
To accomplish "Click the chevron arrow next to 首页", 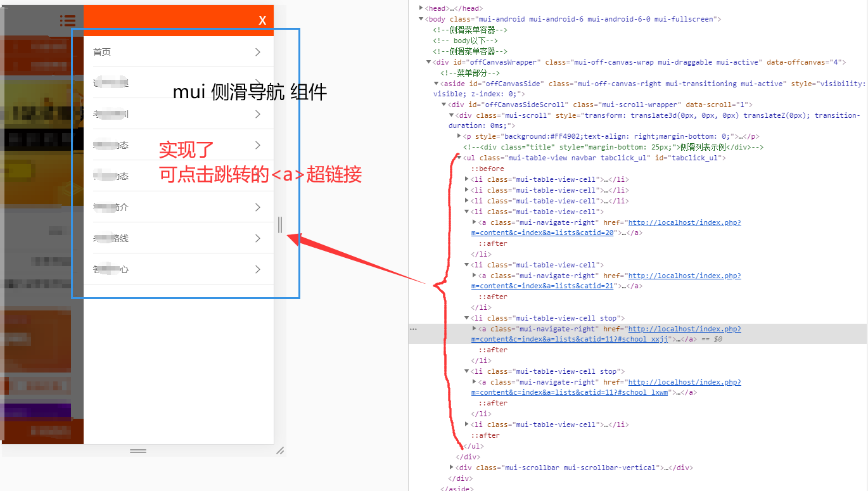I will pos(257,52).
